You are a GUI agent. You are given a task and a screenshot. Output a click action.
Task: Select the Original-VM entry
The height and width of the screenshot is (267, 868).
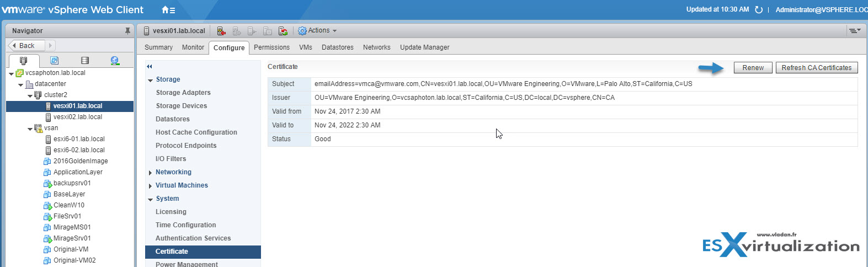click(71, 249)
